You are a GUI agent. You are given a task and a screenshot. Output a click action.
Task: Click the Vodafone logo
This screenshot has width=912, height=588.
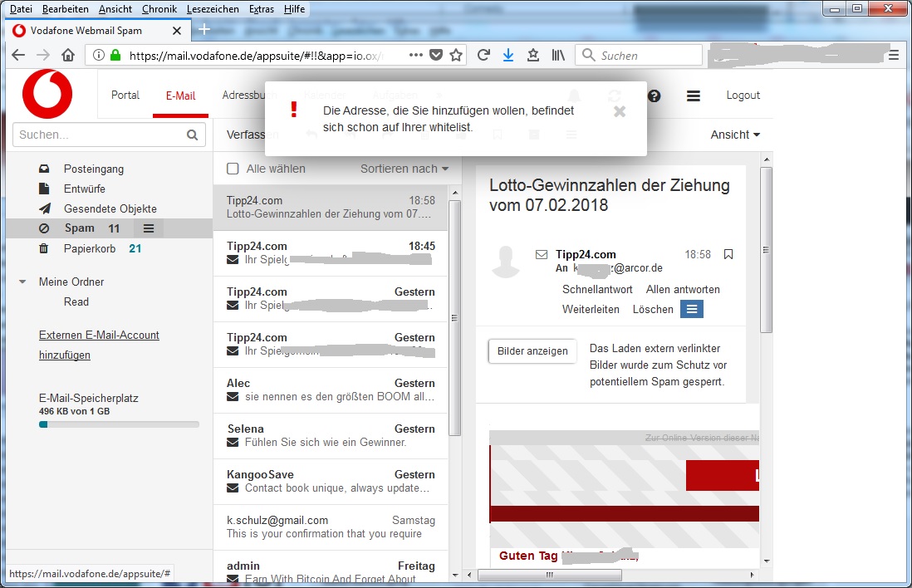(47, 94)
